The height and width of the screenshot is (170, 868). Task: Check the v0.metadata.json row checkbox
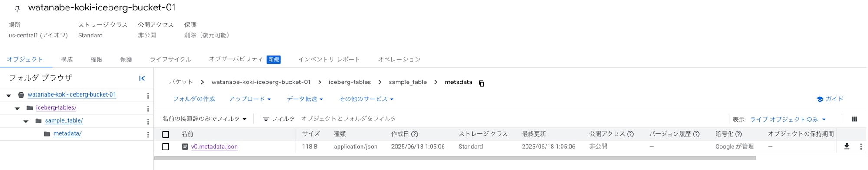tap(165, 147)
